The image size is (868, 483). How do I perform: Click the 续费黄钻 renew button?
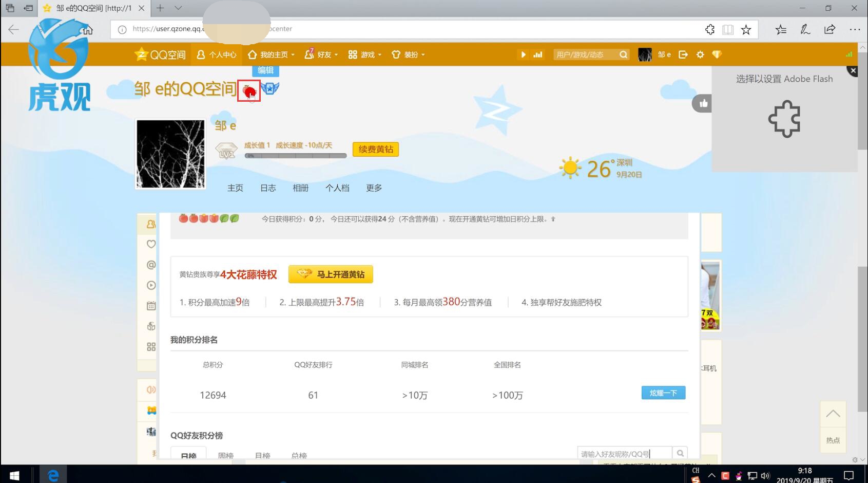click(376, 149)
